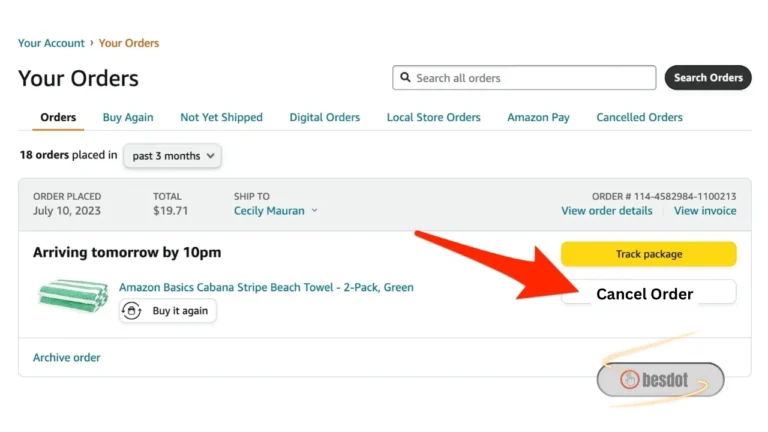Open the Local Store Orders tab
This screenshot has height=432, width=768.
pos(433,118)
